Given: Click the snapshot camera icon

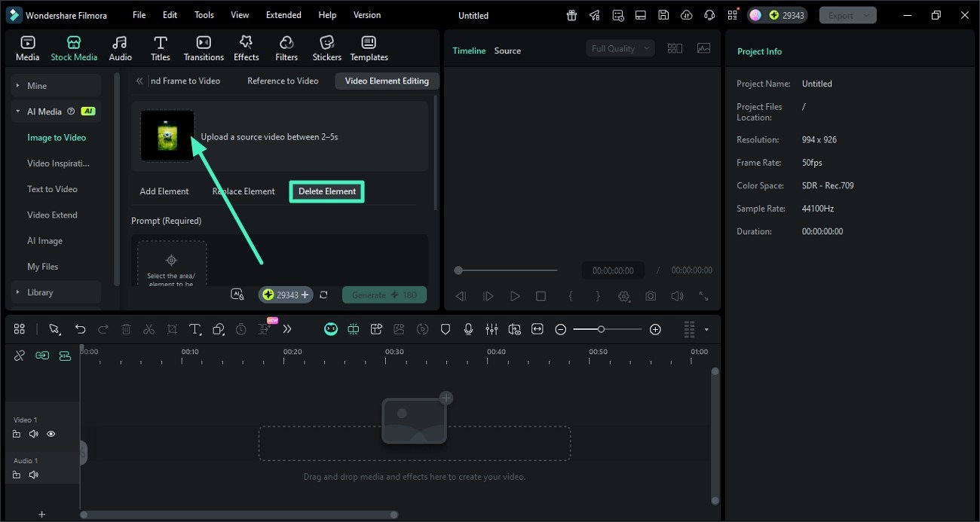Looking at the screenshot, I should click(651, 296).
